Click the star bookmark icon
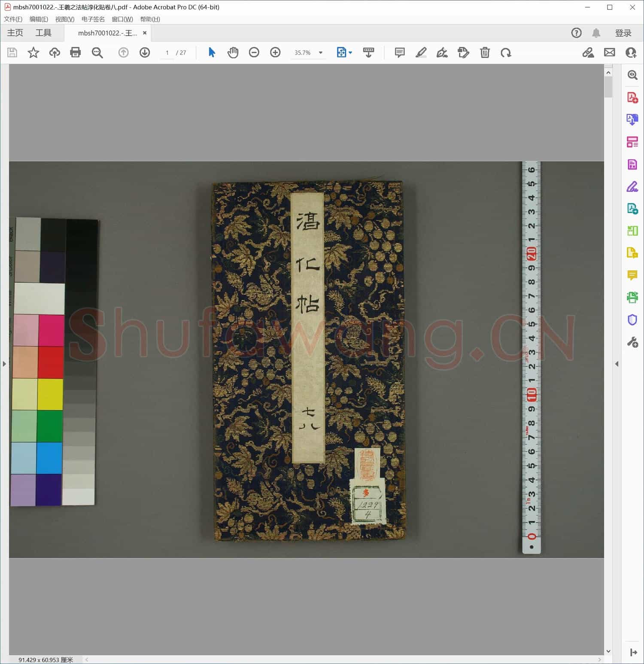This screenshot has width=644, height=664. coord(33,52)
